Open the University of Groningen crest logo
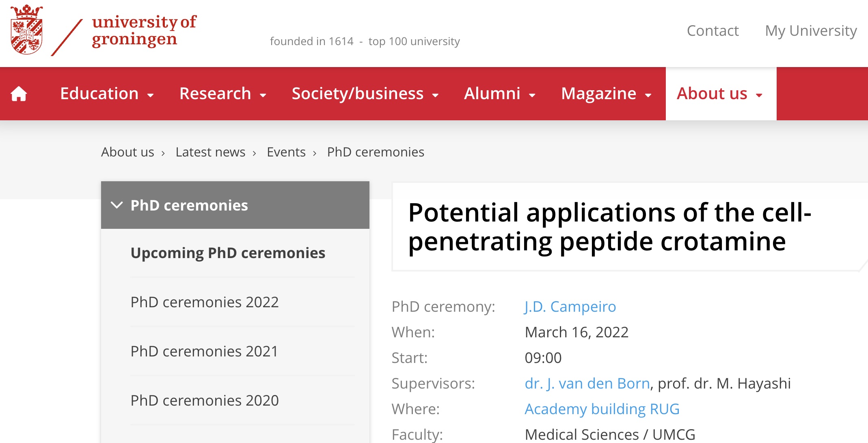Image resolution: width=868 pixels, height=443 pixels. [27, 30]
